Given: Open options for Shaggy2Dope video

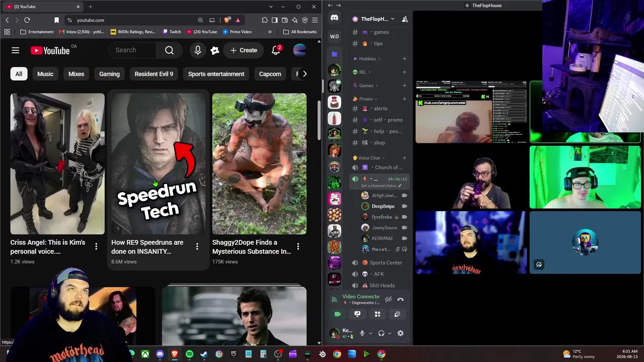Looking at the screenshot, I should (298, 246).
